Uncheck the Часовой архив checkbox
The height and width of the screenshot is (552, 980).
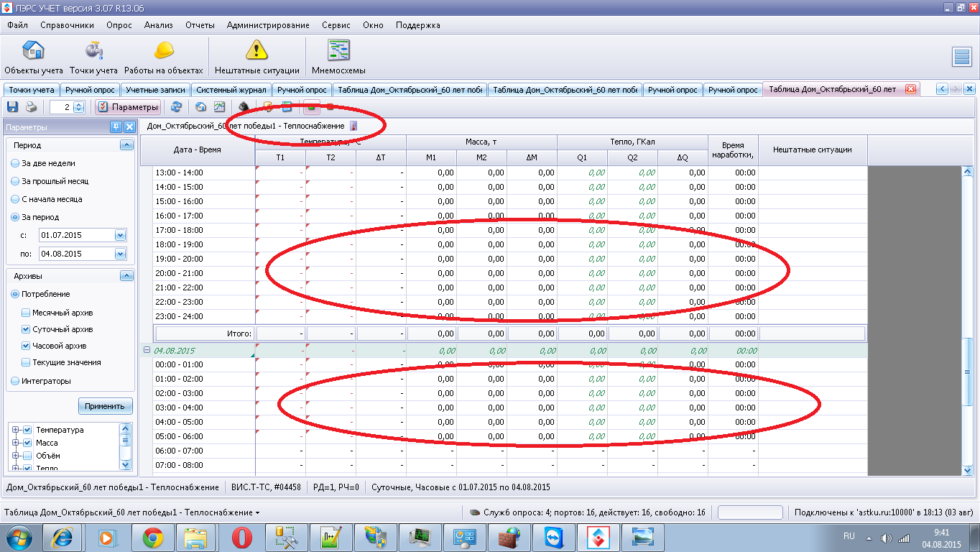coord(26,346)
